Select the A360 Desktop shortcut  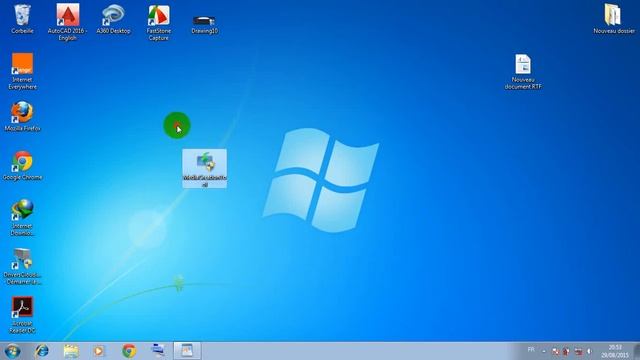(113, 19)
